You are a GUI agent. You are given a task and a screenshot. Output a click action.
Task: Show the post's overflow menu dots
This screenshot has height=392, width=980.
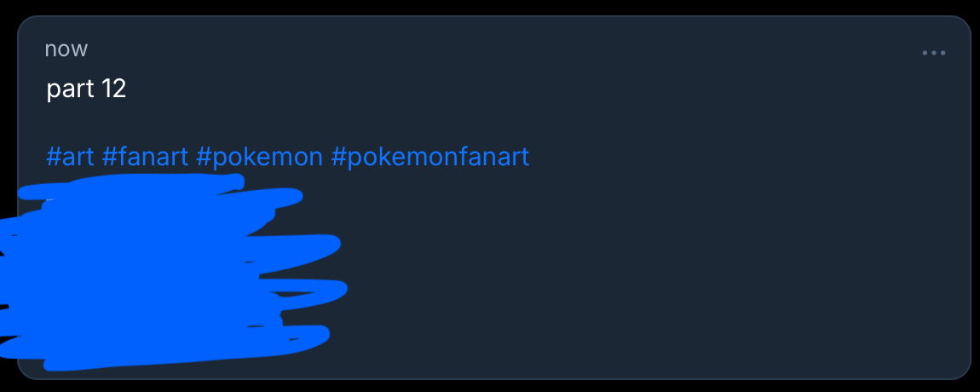[934, 53]
